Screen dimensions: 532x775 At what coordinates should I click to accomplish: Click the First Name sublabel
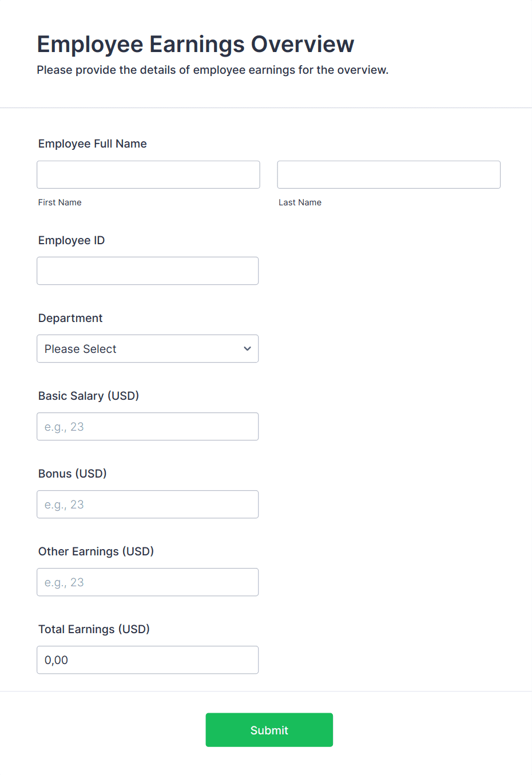59,202
